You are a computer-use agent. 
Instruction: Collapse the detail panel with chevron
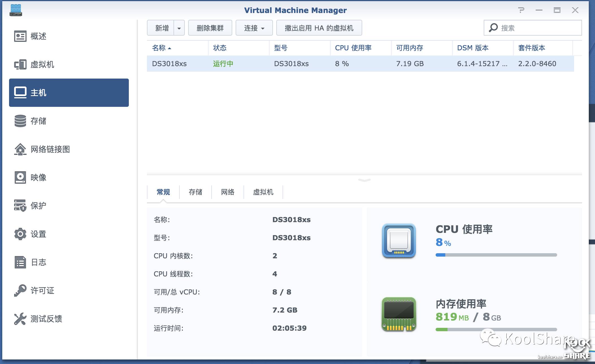coord(364,180)
